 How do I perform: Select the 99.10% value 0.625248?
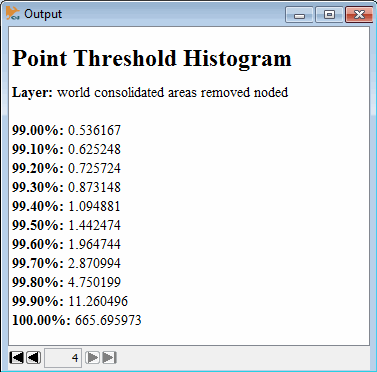(x=94, y=149)
